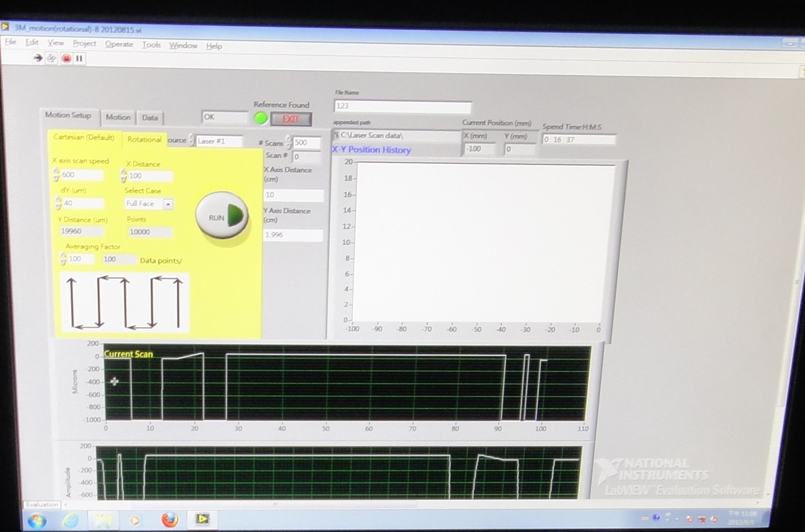Change the laser source selector arrows

coord(191,140)
